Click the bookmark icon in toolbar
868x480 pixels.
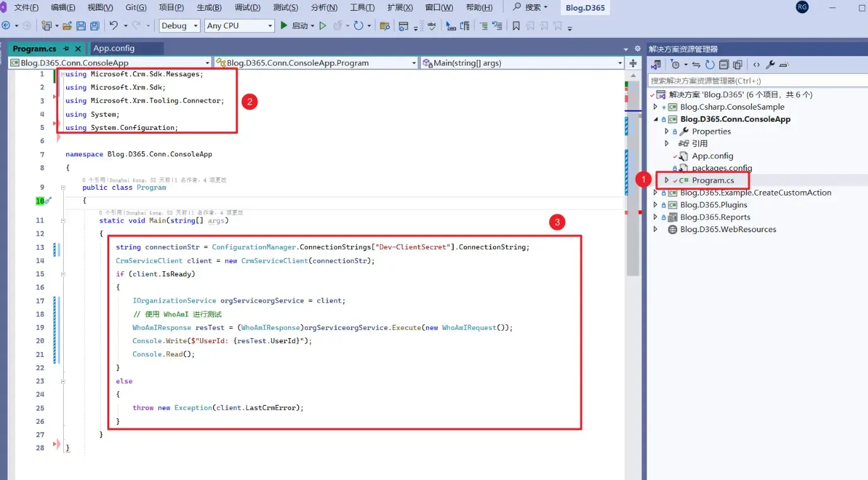click(516, 26)
